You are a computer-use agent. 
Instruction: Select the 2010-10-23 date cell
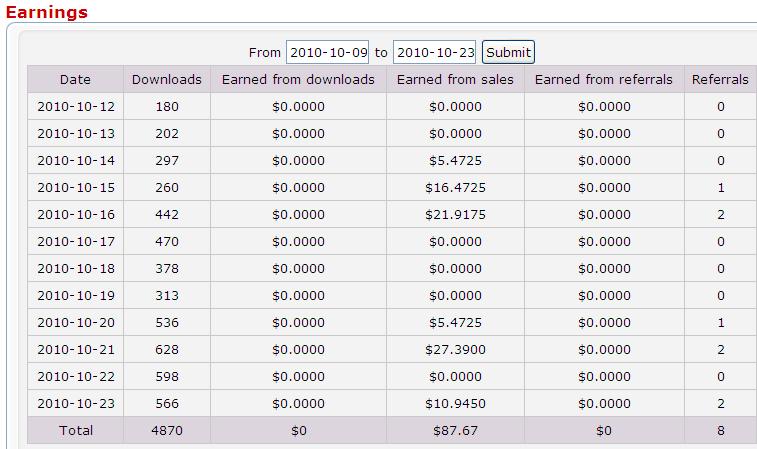[x=76, y=404]
